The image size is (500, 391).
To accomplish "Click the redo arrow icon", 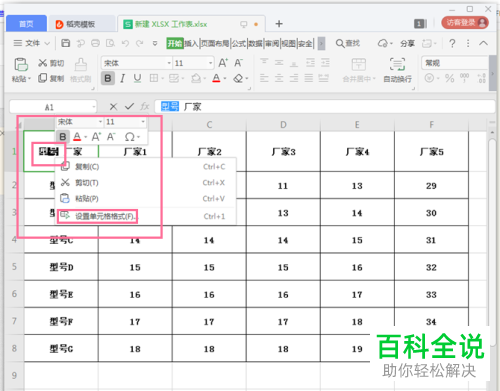I will click(140, 43).
